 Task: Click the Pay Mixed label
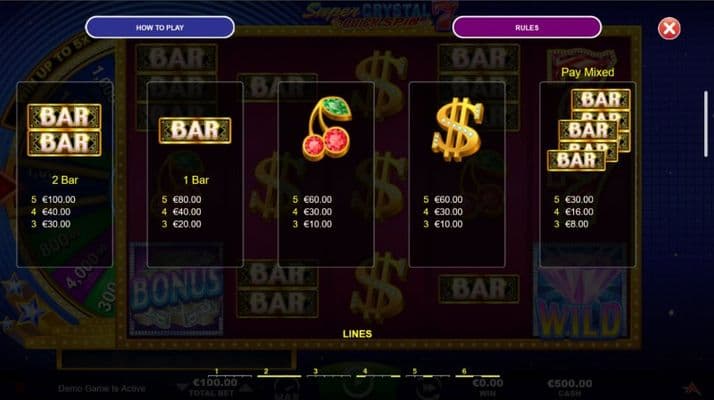click(587, 72)
